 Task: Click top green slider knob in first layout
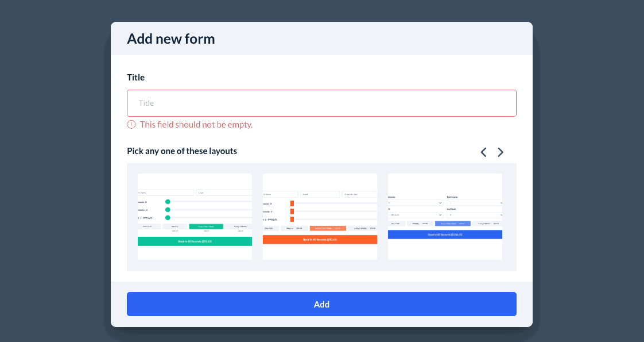point(168,202)
